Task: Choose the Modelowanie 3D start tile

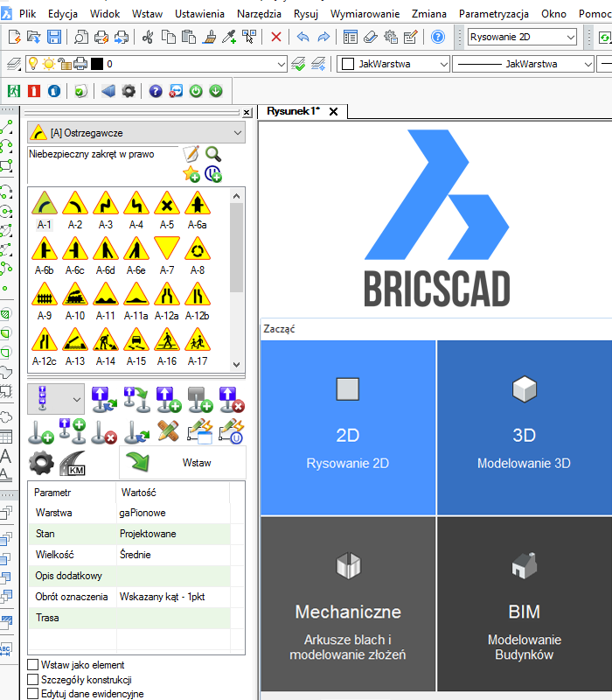Action: pos(524,428)
